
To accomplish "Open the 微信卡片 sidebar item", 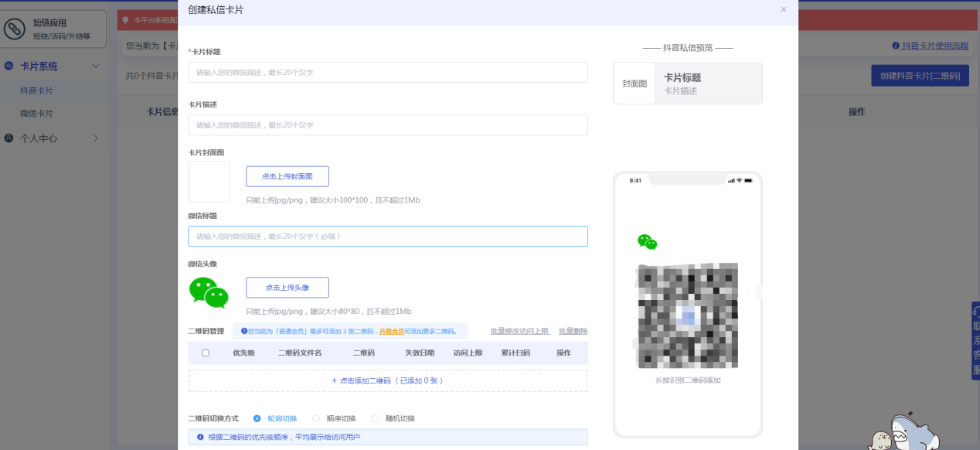I will (x=37, y=114).
